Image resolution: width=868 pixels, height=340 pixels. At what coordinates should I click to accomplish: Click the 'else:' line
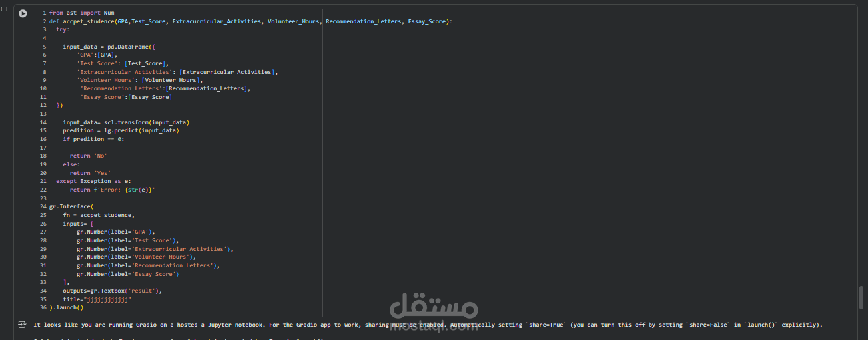(x=71, y=164)
